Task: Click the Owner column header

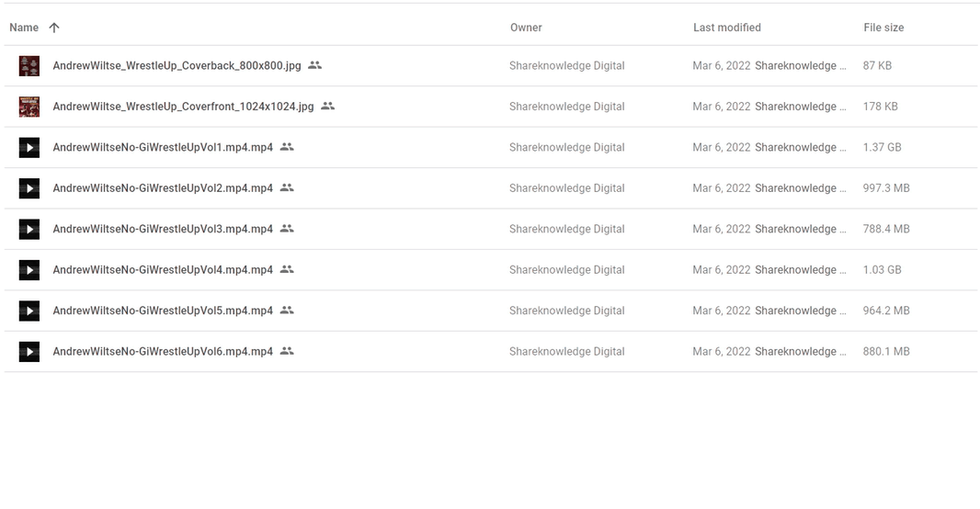Action: pos(526,28)
